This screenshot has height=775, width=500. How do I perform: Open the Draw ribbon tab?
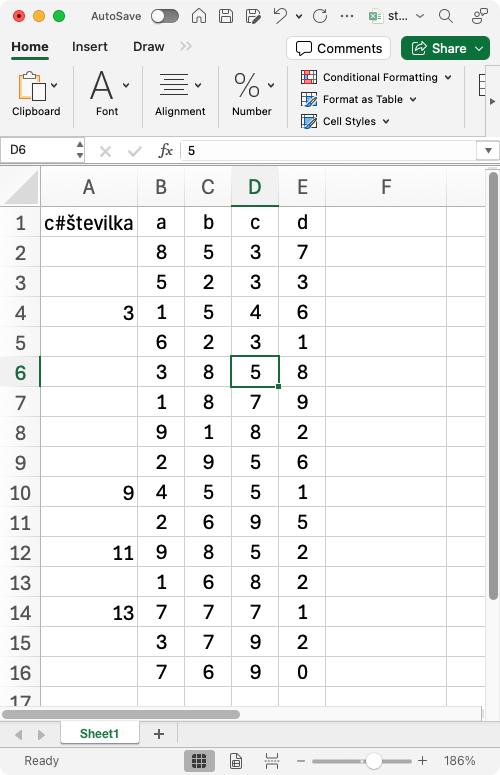149,47
